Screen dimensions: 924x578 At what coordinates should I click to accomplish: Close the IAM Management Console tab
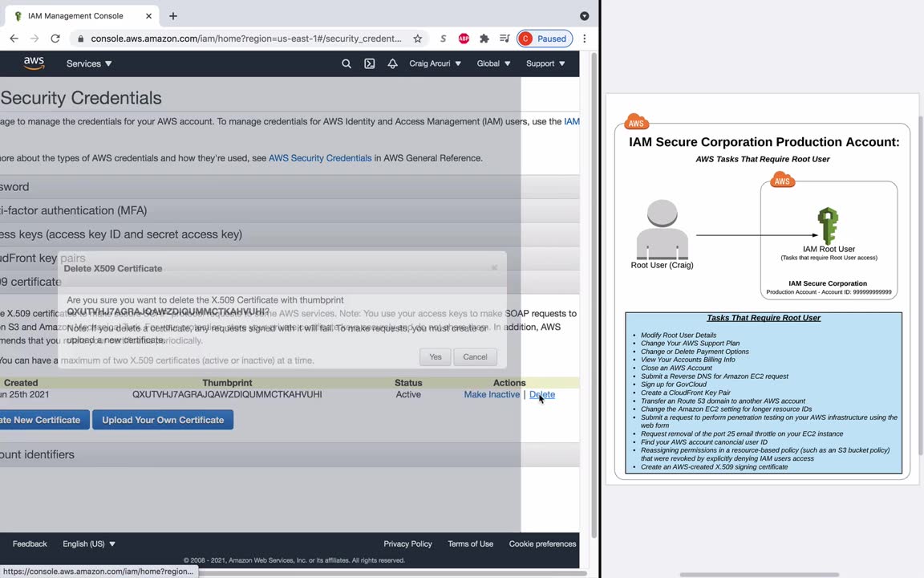(x=148, y=16)
